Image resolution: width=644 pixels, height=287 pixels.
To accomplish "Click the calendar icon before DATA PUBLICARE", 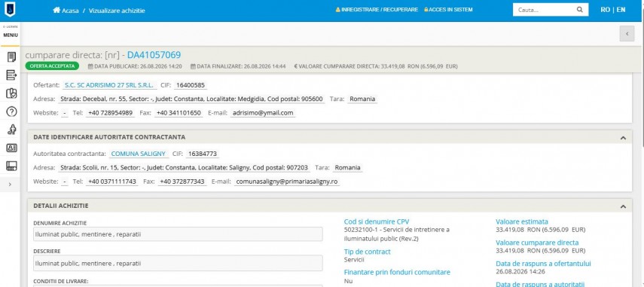I will [90, 66].
